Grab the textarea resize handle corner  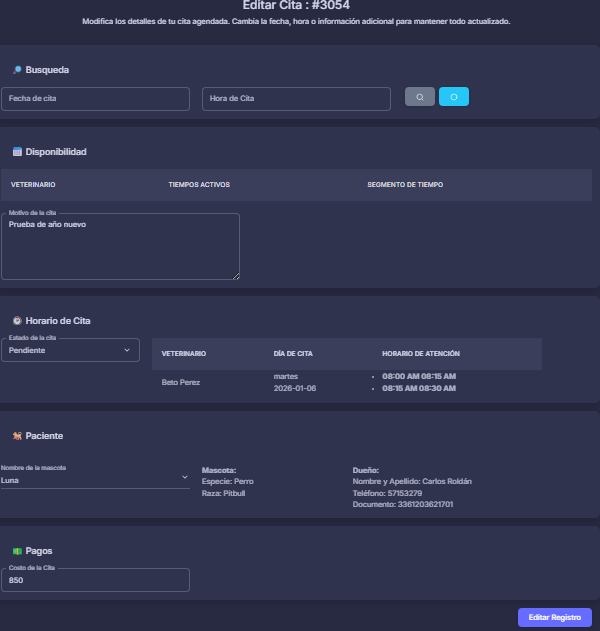236,276
